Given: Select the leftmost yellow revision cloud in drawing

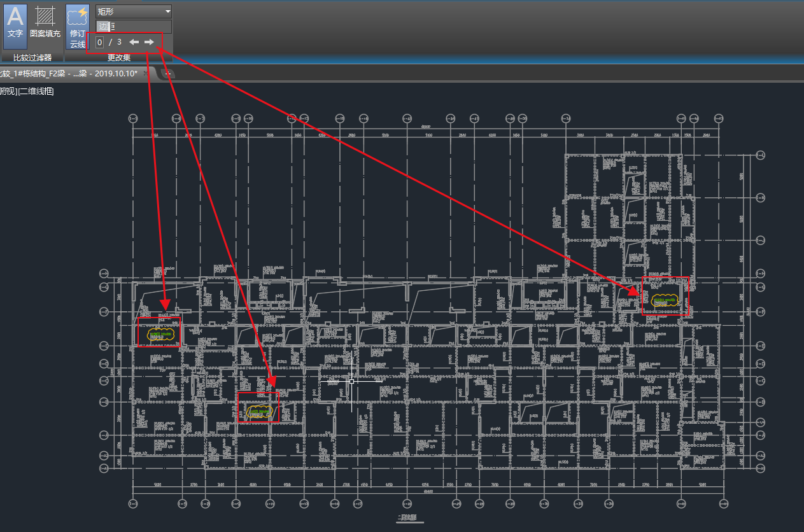Looking at the screenshot, I should (x=160, y=333).
